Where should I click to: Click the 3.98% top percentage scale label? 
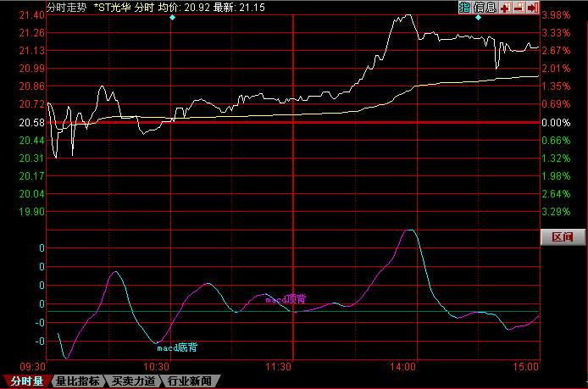click(556, 15)
